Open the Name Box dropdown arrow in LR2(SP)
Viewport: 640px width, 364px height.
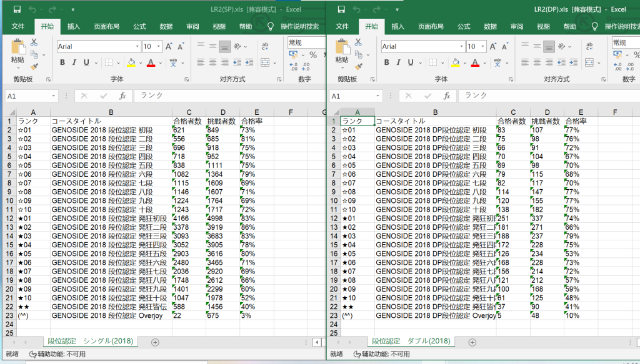[x=54, y=96]
